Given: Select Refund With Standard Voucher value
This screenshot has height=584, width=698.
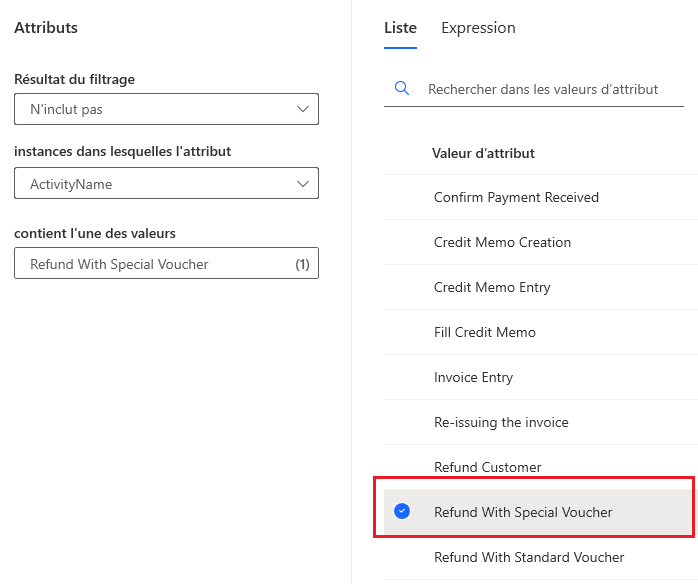Looking at the screenshot, I should click(x=529, y=557).
